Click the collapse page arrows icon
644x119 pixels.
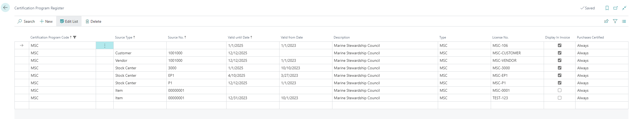coord(624,8)
